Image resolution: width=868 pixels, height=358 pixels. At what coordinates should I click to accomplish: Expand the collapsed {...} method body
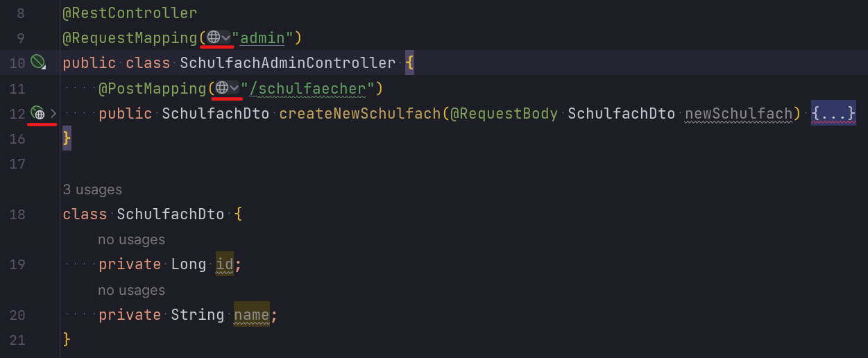(833, 113)
